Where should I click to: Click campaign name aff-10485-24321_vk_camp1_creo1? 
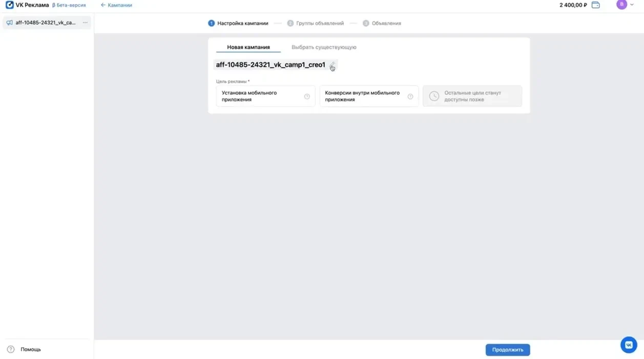coord(271,65)
